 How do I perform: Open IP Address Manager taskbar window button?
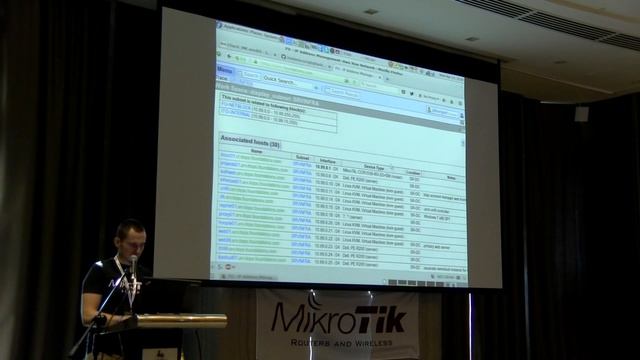(249, 276)
